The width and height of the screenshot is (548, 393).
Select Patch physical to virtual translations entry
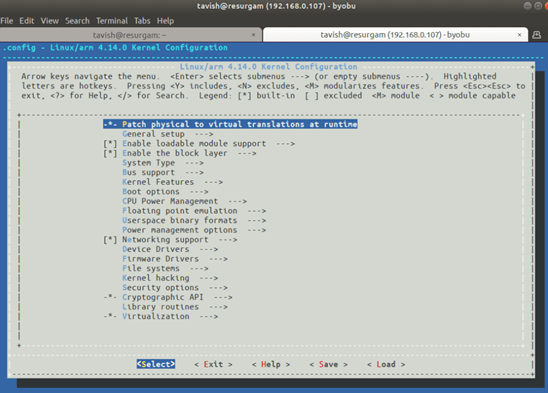click(x=230, y=124)
